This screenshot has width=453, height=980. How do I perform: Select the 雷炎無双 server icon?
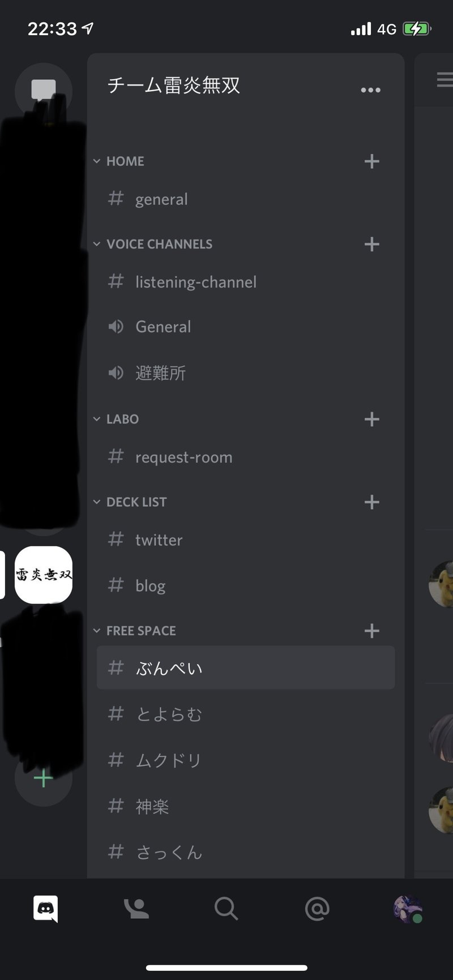pyautogui.click(x=44, y=575)
